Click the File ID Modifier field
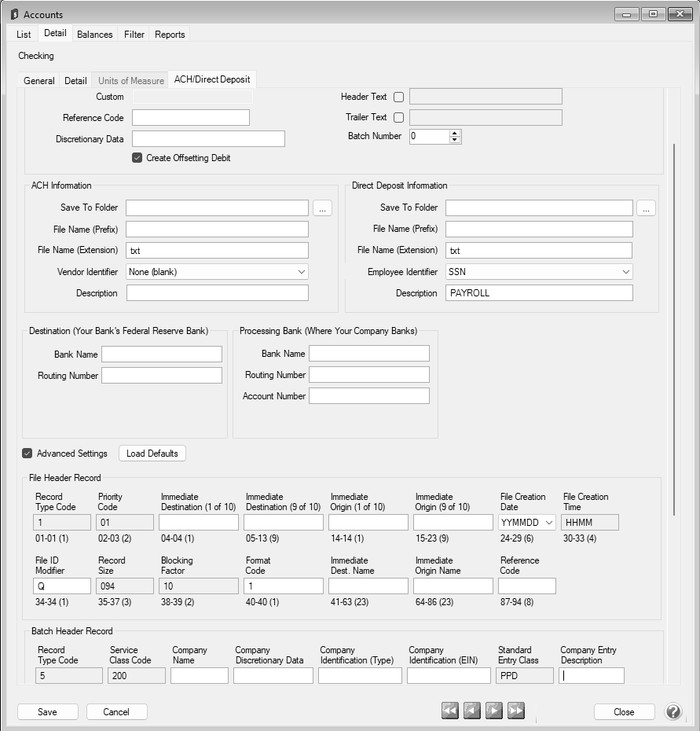The image size is (700, 731). click(x=62, y=586)
